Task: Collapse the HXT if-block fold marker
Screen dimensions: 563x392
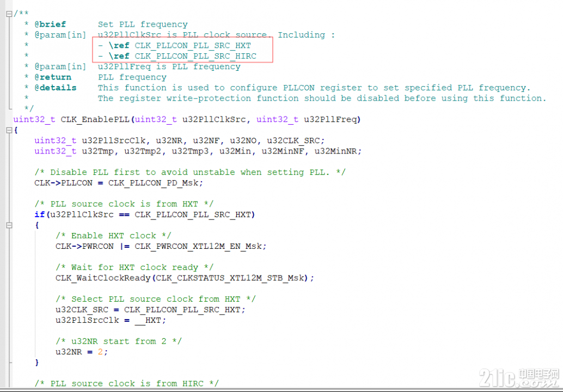Action: pos(9,225)
